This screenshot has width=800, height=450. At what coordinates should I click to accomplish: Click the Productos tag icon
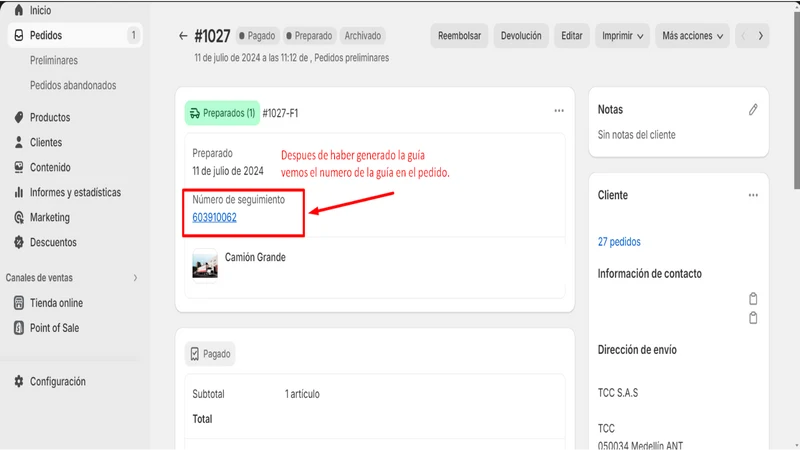[19, 117]
